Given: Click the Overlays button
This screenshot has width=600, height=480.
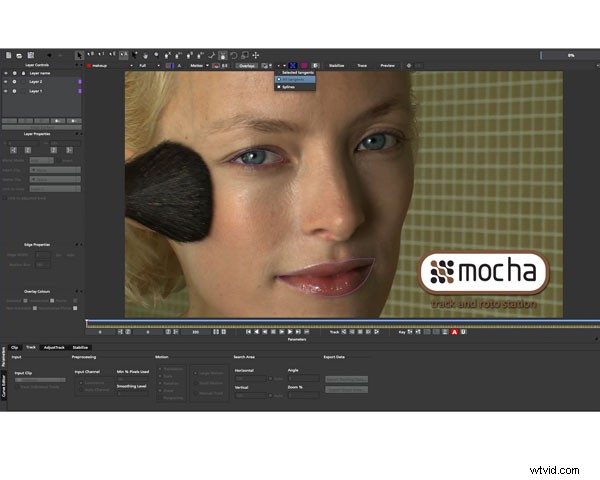Looking at the screenshot, I should pos(246,66).
